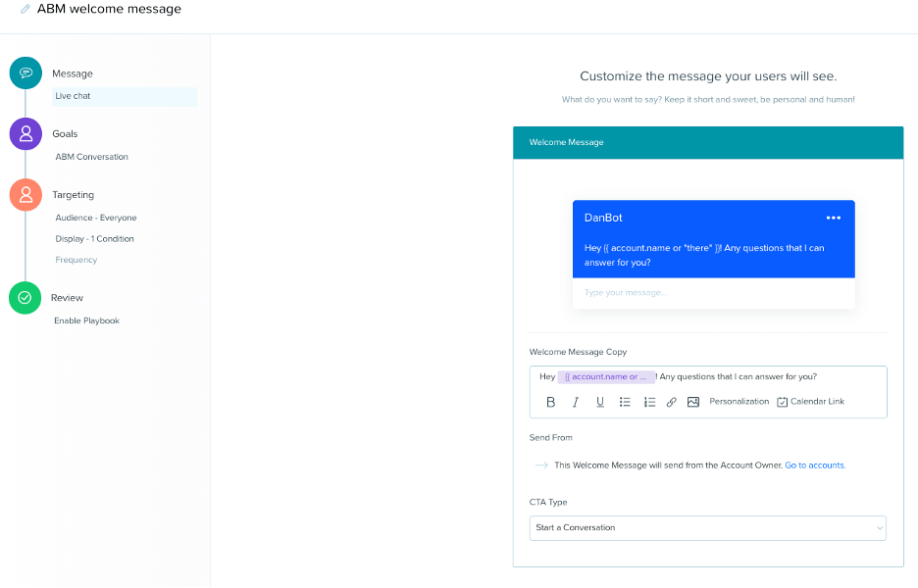Toggle bold formatting
Viewport: 918px width, 588px height.
coord(550,402)
